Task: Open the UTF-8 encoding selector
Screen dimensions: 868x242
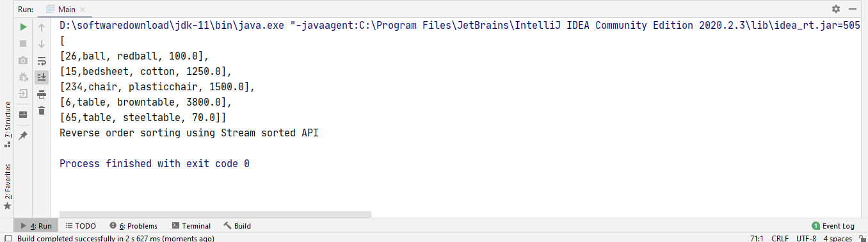Action: pos(806,238)
